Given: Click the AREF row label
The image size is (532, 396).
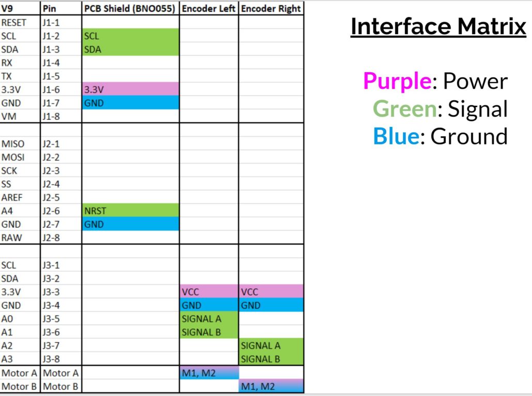Looking at the screenshot, I should 20,197.
